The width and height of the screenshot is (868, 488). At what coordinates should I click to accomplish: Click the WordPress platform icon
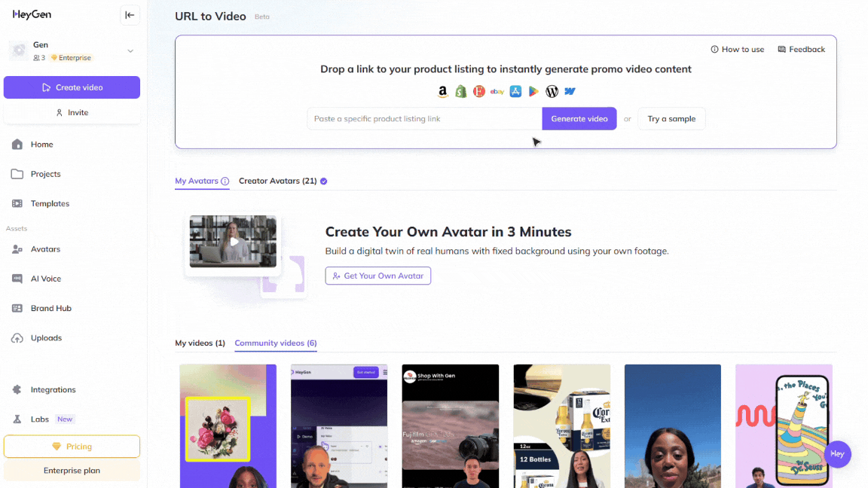point(552,91)
